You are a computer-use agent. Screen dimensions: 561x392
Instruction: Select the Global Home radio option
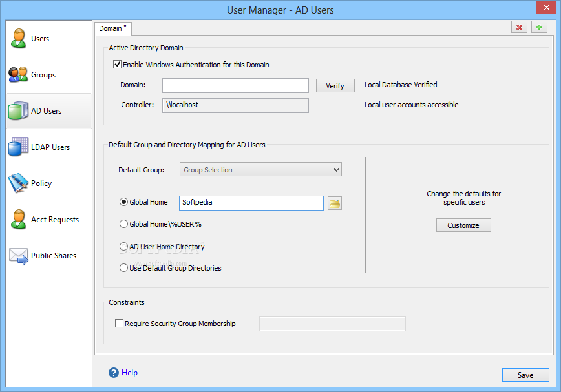click(x=123, y=202)
